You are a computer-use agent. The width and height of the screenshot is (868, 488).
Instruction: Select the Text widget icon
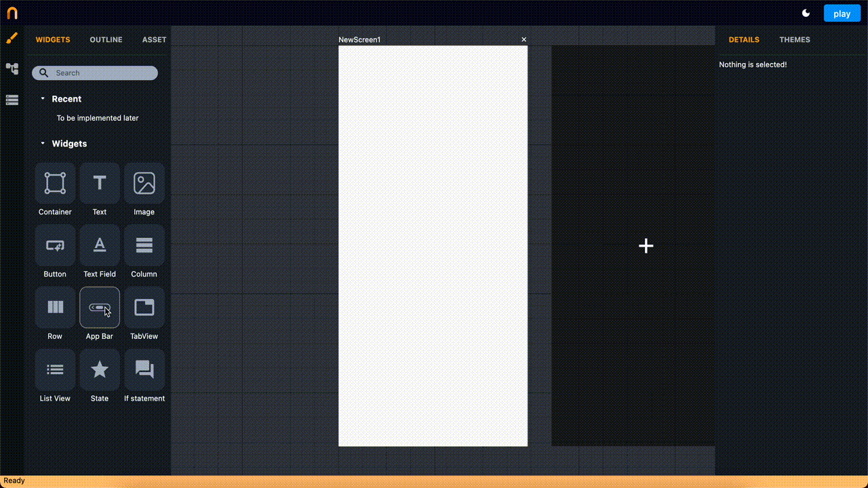pos(100,183)
